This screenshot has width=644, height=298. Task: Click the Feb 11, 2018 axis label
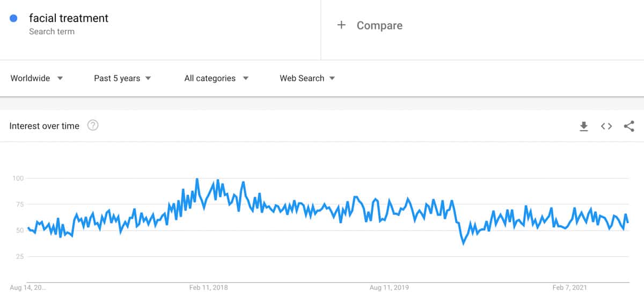[x=209, y=288]
